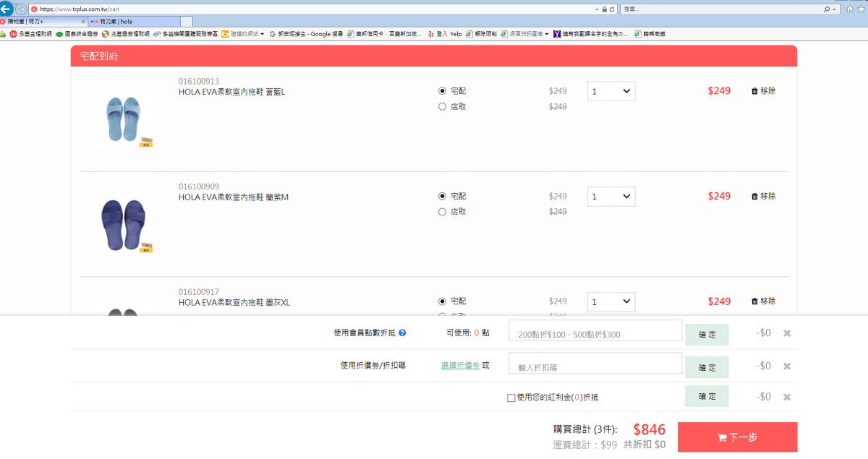Select 店取 for the 蘭紫M slippers
Viewport: 868px width, 459px height.
tap(442, 212)
